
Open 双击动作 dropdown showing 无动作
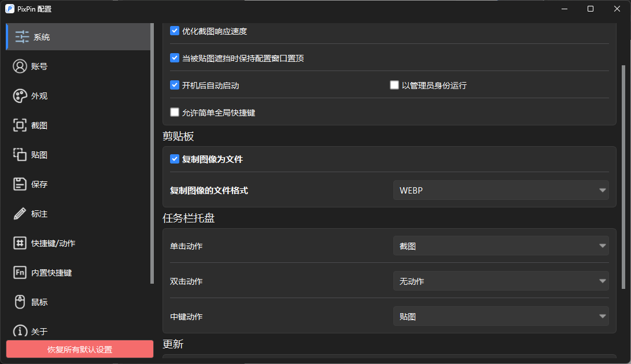click(500, 281)
